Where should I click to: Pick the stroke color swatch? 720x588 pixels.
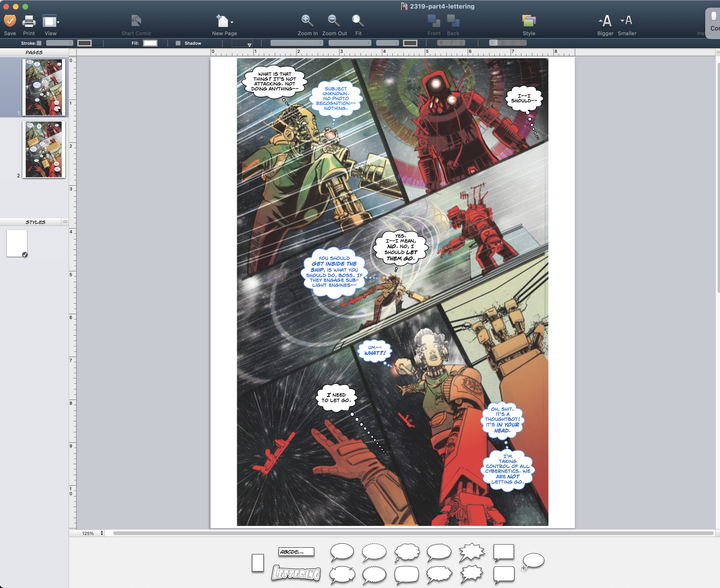pos(84,43)
